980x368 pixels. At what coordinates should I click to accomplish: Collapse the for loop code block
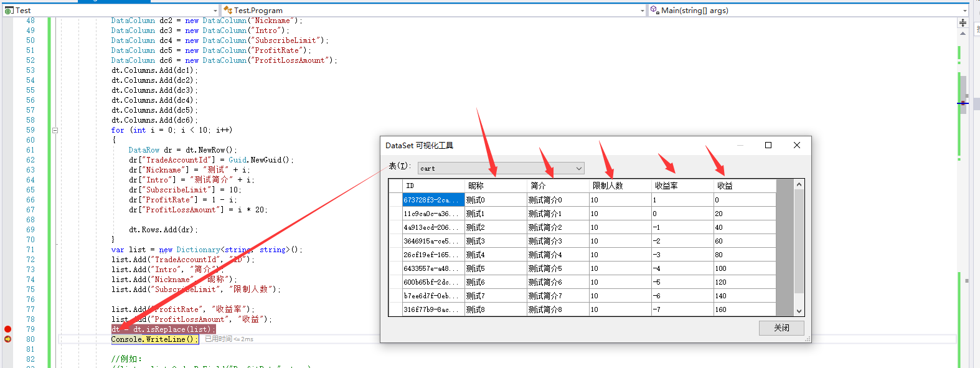[55, 130]
